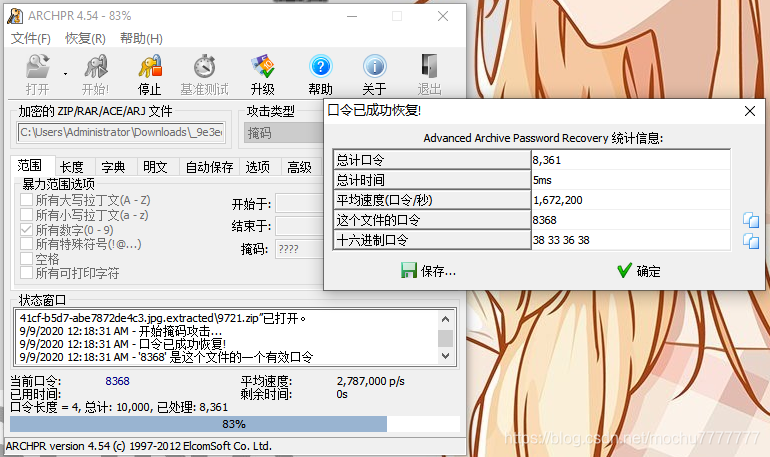Open the 文件(F) menu

30,38
